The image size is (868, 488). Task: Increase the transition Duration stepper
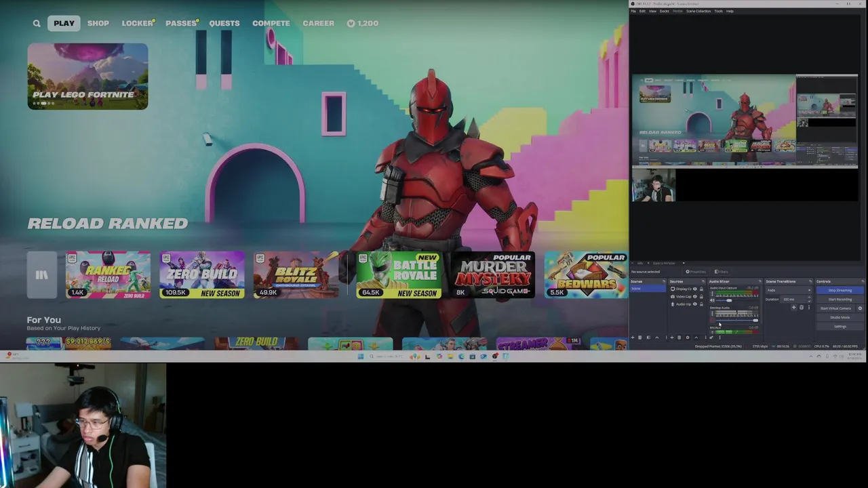point(809,298)
